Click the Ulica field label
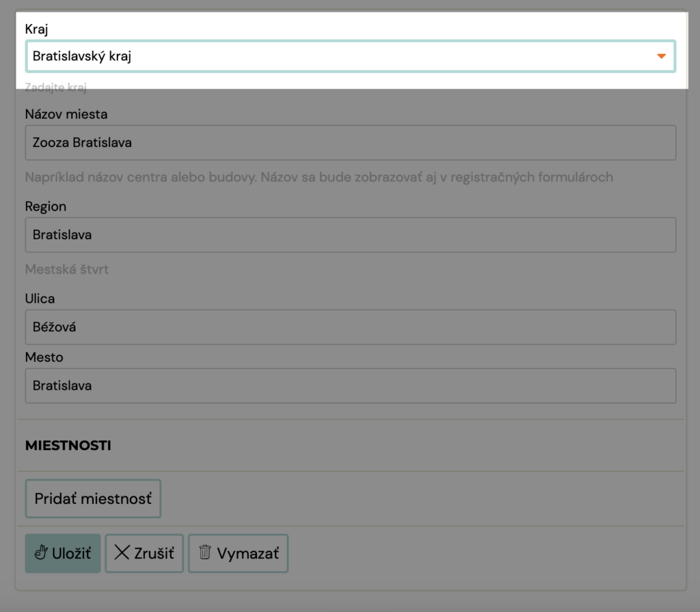Screen dimensions: 700x612 coord(40,298)
